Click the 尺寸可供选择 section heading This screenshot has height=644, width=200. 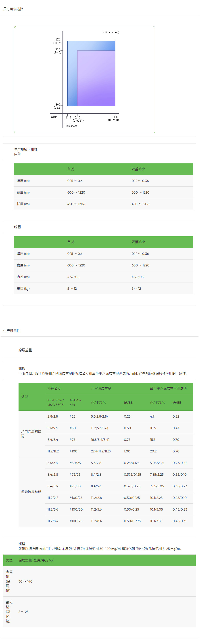tap(13, 9)
